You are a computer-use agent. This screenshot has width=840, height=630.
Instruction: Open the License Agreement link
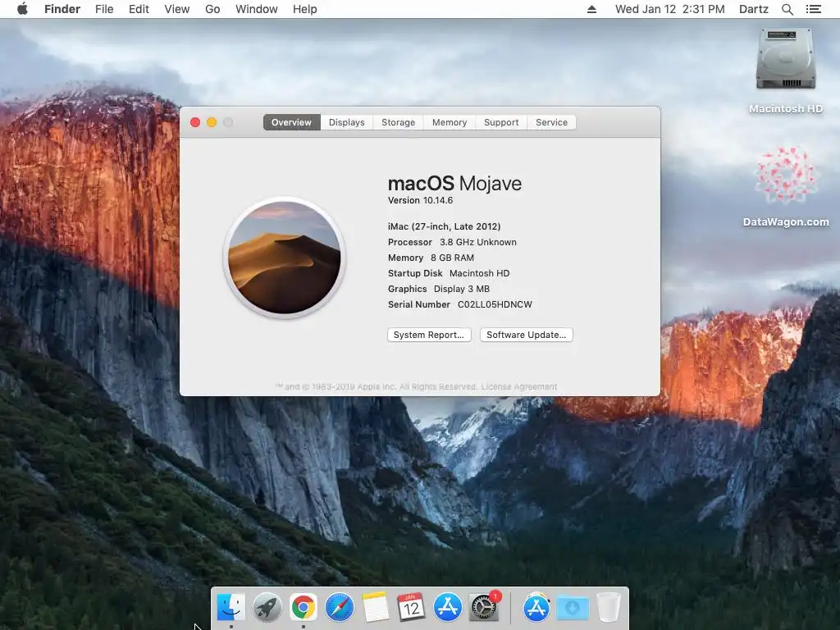coord(519,387)
